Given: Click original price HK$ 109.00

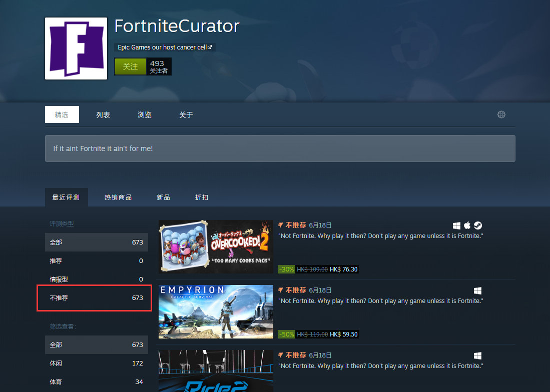Looking at the screenshot, I should [x=312, y=269].
